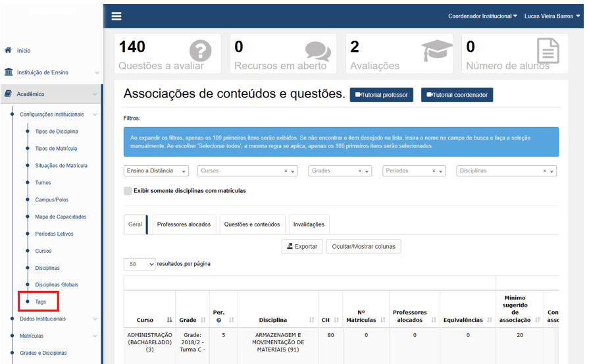Viewport: 589px width, 364px height.
Task: Sort by Nº Matrículas column sort icon
Action: [383, 320]
